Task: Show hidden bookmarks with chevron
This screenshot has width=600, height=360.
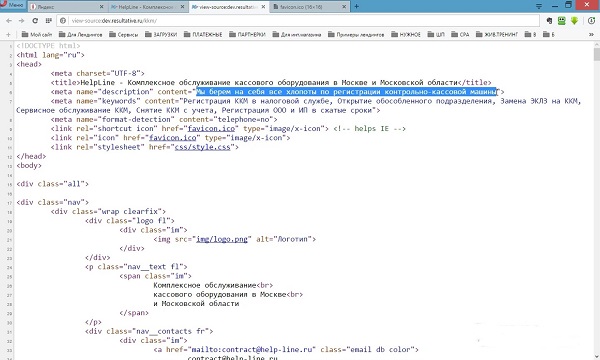Action: [x=591, y=34]
